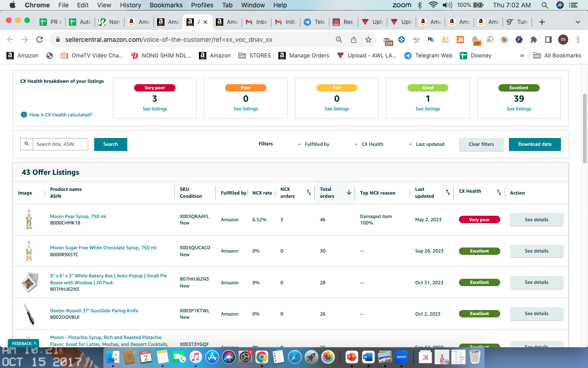Screen dimensions: 588x368
Task: Click the RS extension icon in the toolbar
Action: click(x=430, y=40)
